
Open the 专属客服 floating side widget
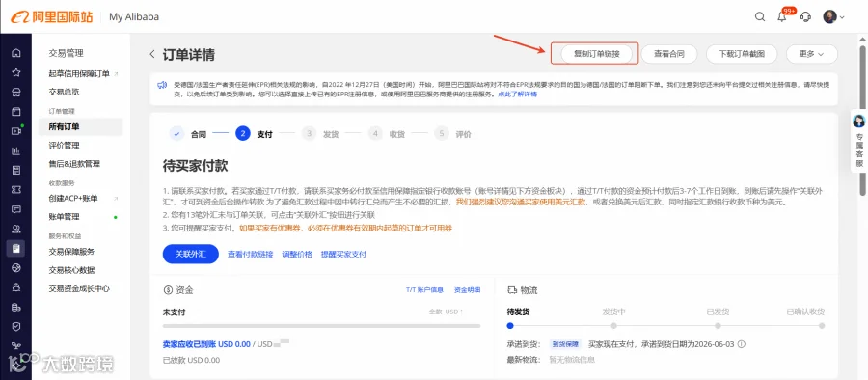coord(858,141)
